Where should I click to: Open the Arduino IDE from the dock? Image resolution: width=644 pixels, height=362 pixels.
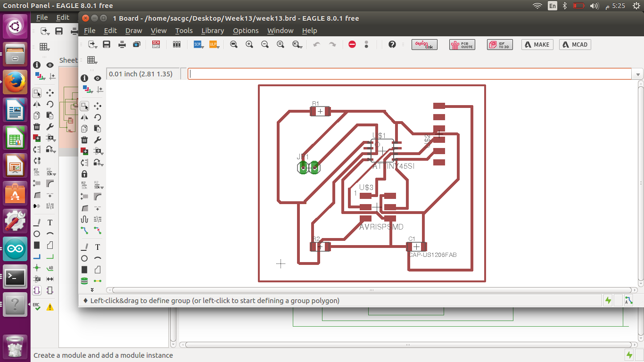point(15,249)
